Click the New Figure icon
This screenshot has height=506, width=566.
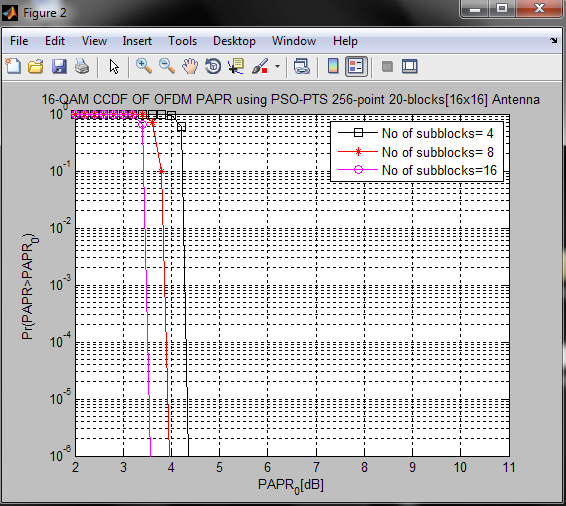(x=13, y=66)
